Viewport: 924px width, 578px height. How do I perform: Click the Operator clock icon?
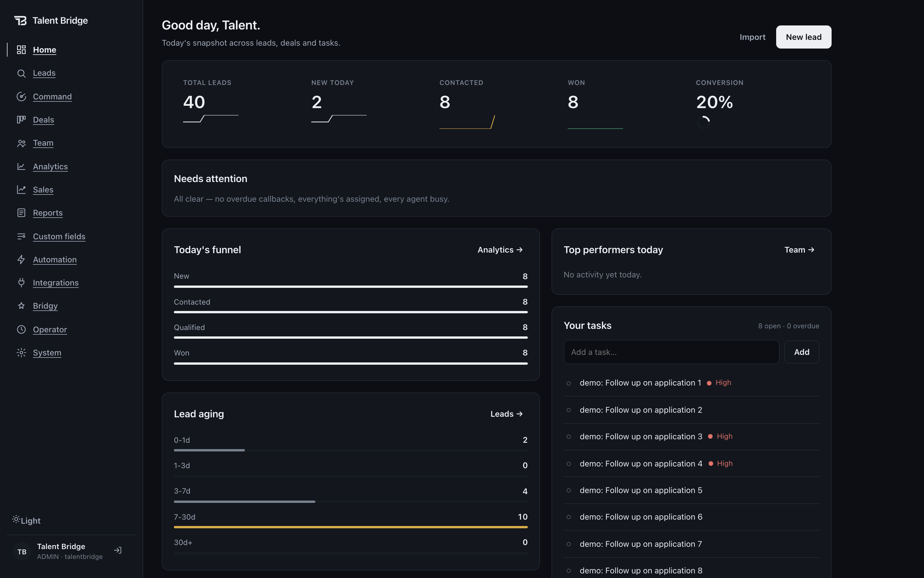[21, 329]
